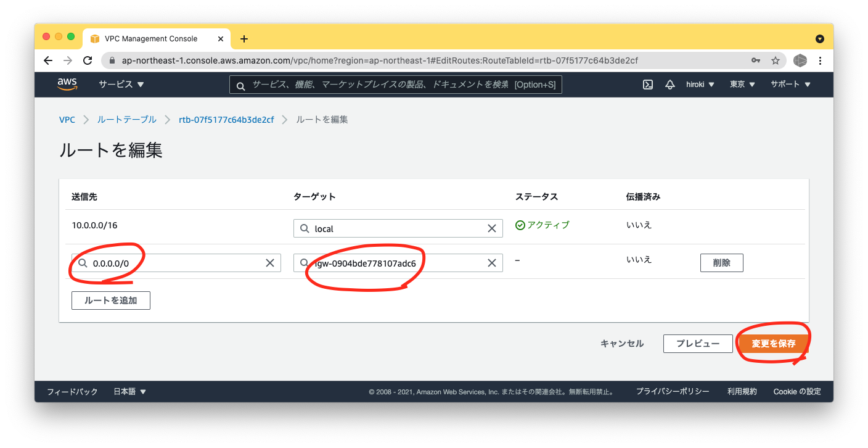The width and height of the screenshot is (868, 448).
Task: Delete the route with the 削除 button
Action: [x=721, y=262]
